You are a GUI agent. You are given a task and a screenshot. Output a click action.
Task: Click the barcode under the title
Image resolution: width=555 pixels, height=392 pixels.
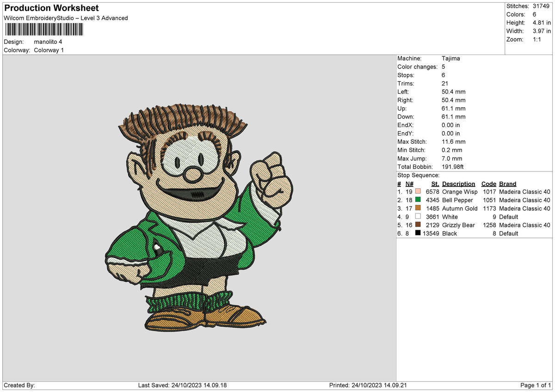pyautogui.click(x=44, y=30)
